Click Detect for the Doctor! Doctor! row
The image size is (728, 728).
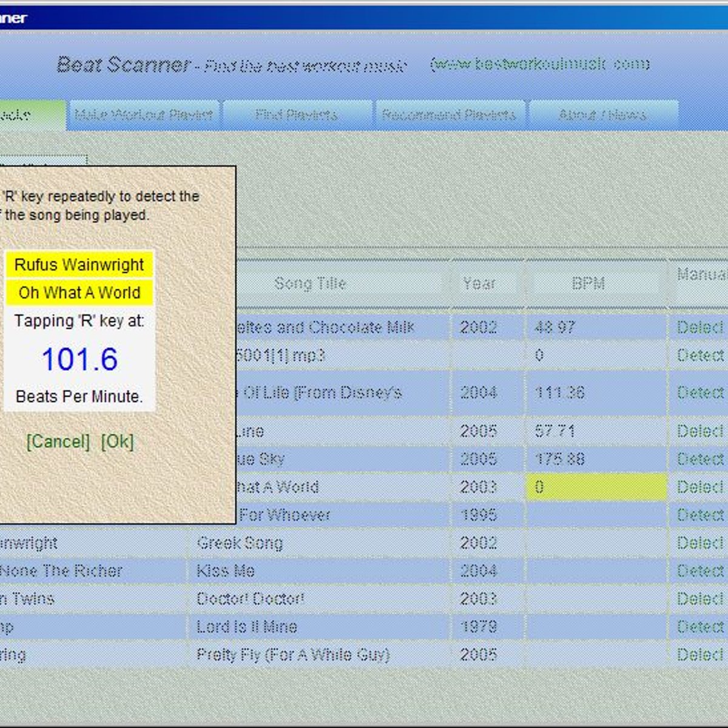pos(700,598)
